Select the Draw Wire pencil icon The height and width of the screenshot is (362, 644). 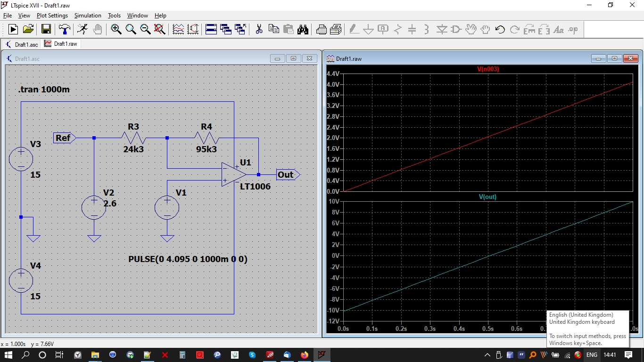(354, 29)
